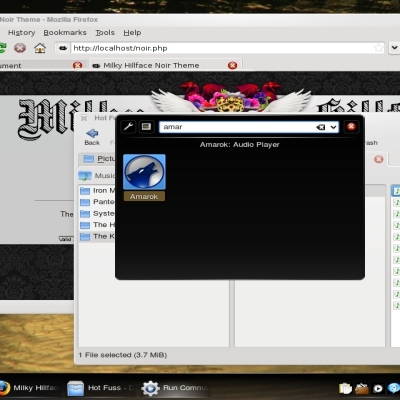Viewport: 400px width, 400px height.
Task: Click the site identity icon in URL bar
Action: (x=63, y=48)
